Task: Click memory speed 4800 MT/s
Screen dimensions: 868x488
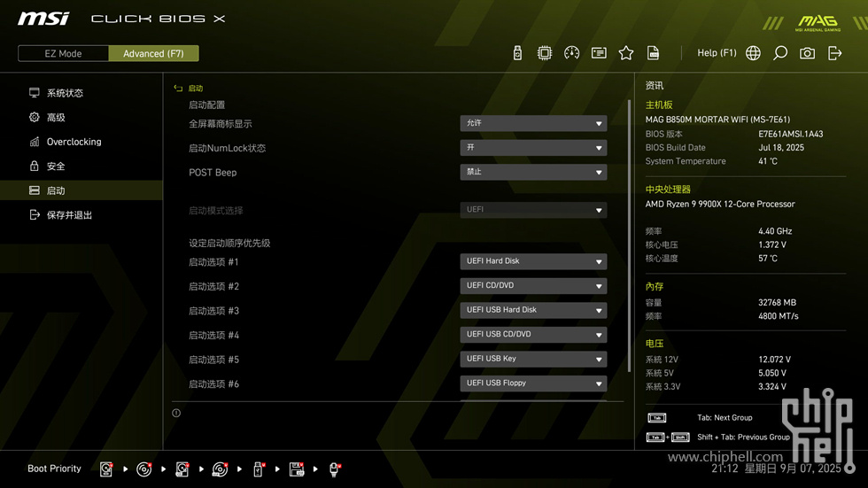Action: click(779, 316)
